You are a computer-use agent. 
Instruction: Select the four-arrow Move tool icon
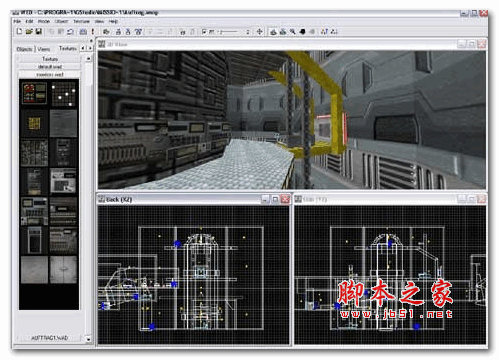(x=259, y=32)
